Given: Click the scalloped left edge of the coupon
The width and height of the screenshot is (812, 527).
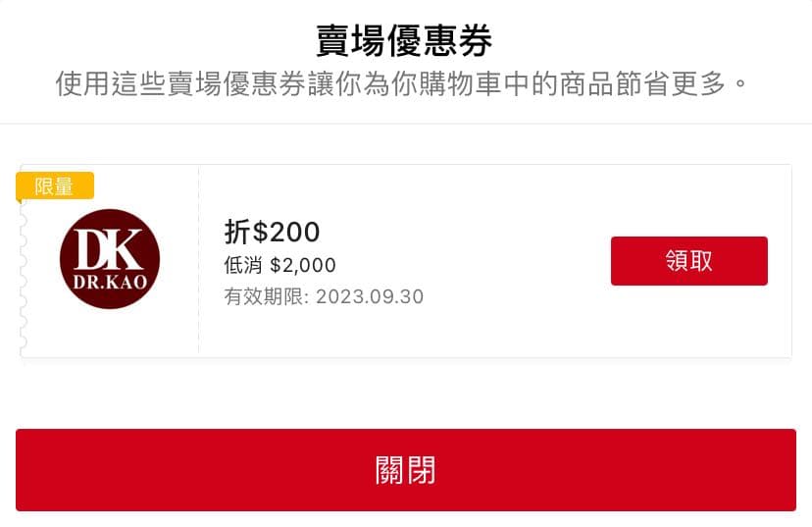Looking at the screenshot, I should tap(23, 285).
